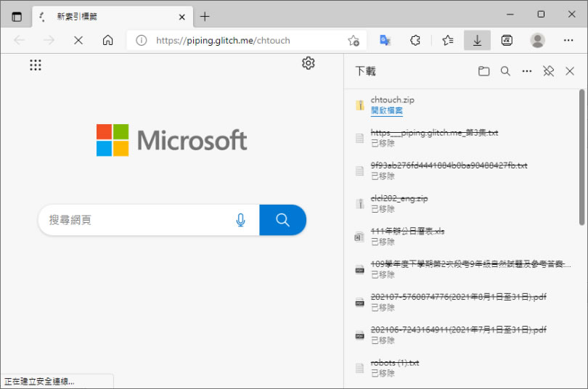Open the favorites list icon
Image resolution: width=588 pixels, height=389 pixels.
point(447,40)
